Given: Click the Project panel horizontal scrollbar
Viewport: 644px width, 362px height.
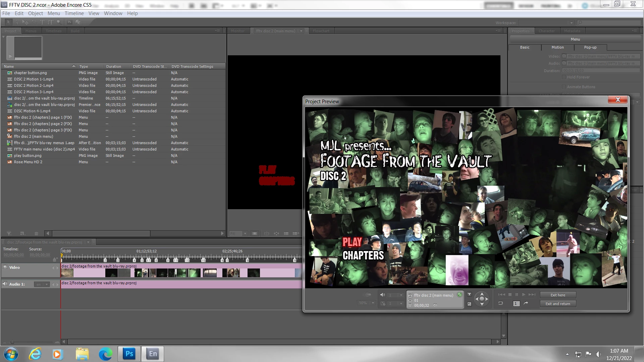Looking at the screenshot, I should click(x=101, y=233).
